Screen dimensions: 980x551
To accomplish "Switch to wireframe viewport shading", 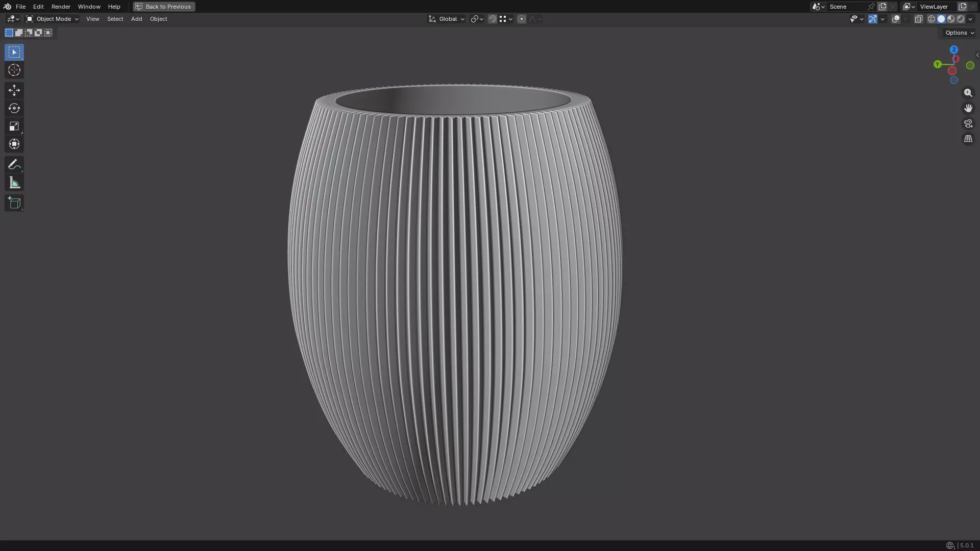I will point(931,19).
